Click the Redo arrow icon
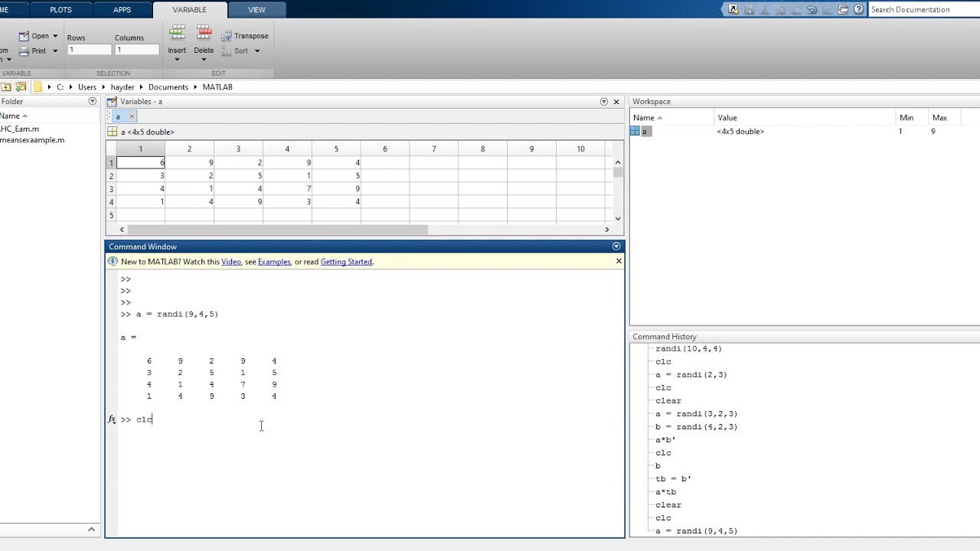Image resolution: width=980 pixels, height=551 pixels. [828, 9]
